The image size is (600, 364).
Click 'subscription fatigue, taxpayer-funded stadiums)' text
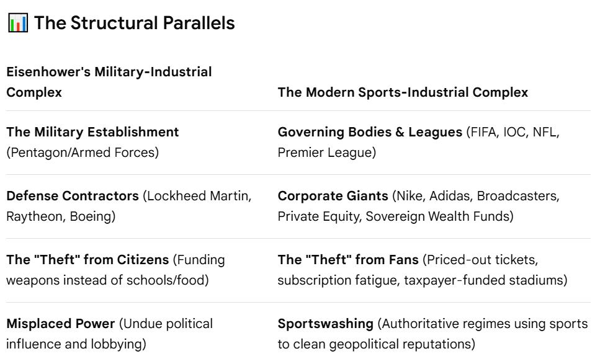pyautogui.click(x=423, y=280)
